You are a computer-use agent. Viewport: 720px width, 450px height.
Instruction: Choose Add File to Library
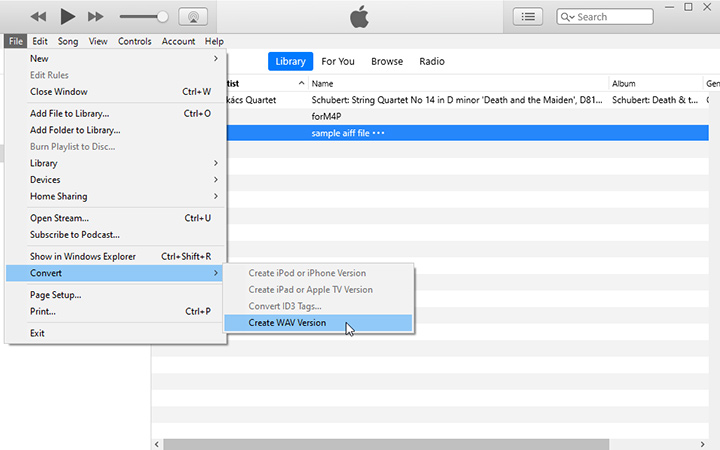(x=70, y=113)
